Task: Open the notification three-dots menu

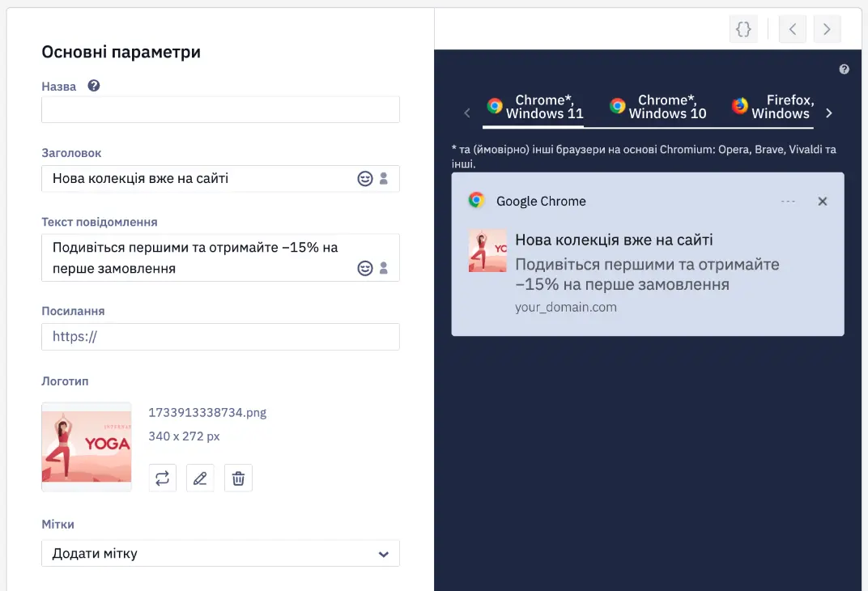Action: coord(788,202)
